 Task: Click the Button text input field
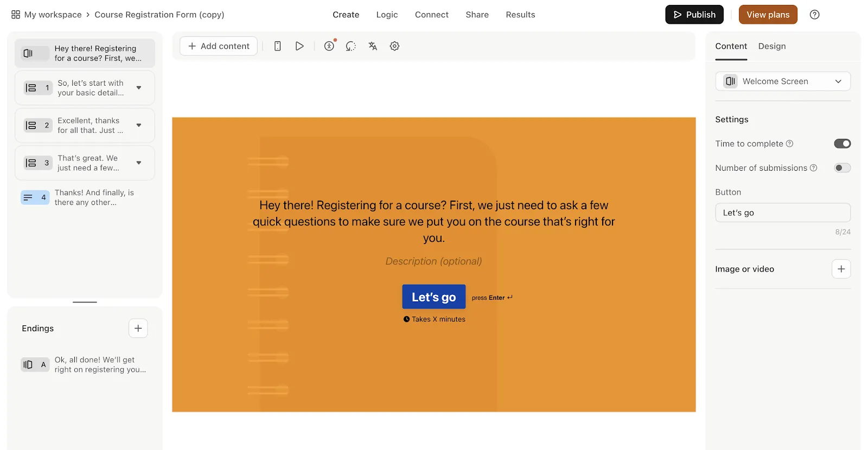[x=783, y=213]
